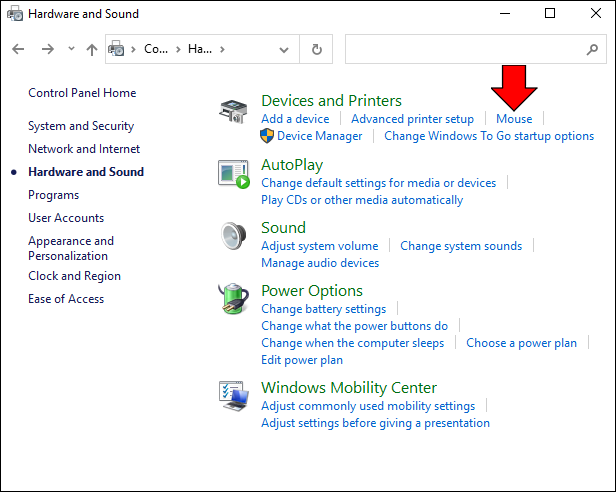
Task: Click the Windows Mobility Center icon
Action: 234,396
